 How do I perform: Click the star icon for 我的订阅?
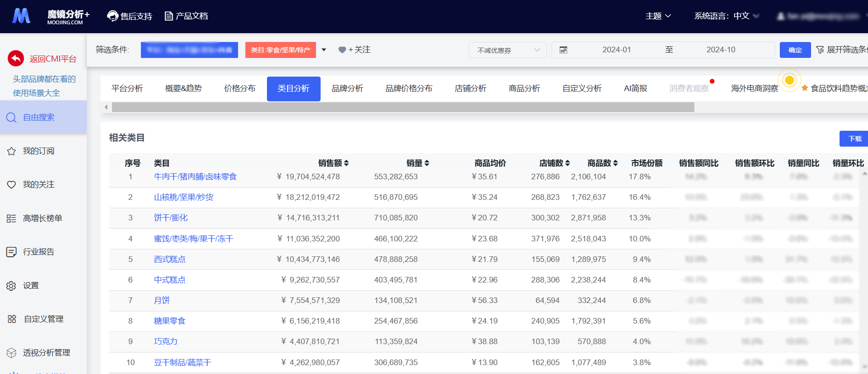pos(12,151)
